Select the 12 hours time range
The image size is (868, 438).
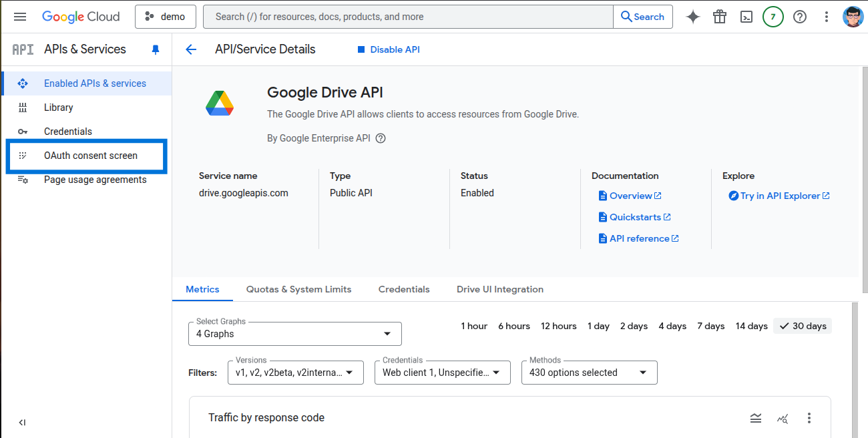[559, 326]
